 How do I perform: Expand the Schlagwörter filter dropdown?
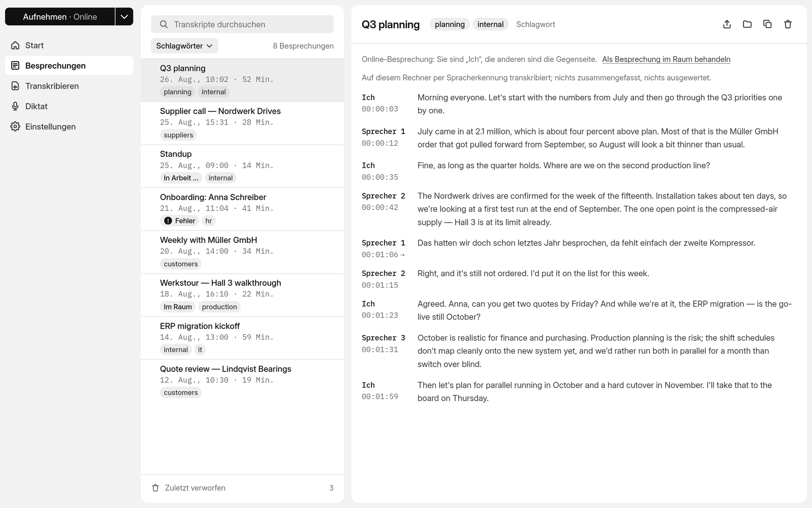coord(184,46)
